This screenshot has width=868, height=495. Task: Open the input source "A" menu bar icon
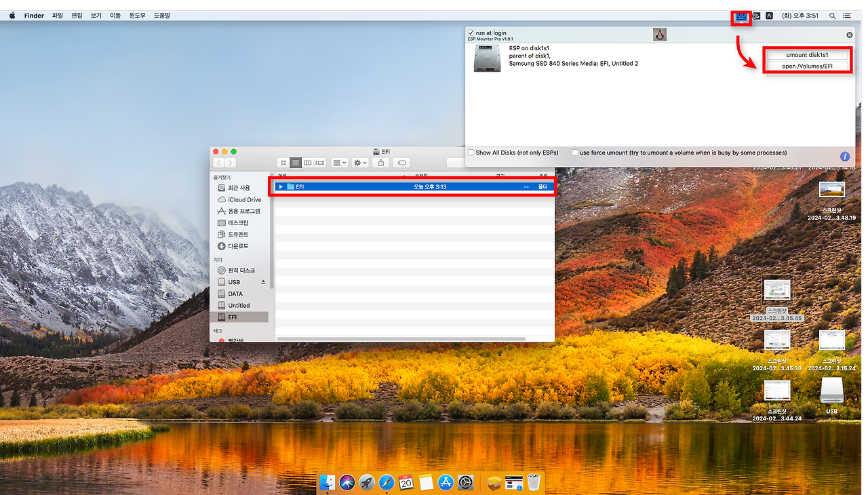[x=769, y=16]
